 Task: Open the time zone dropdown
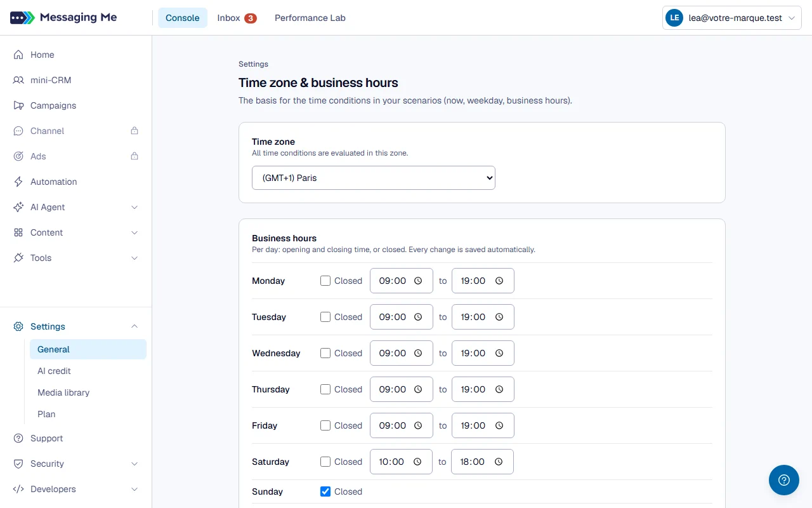(374, 178)
